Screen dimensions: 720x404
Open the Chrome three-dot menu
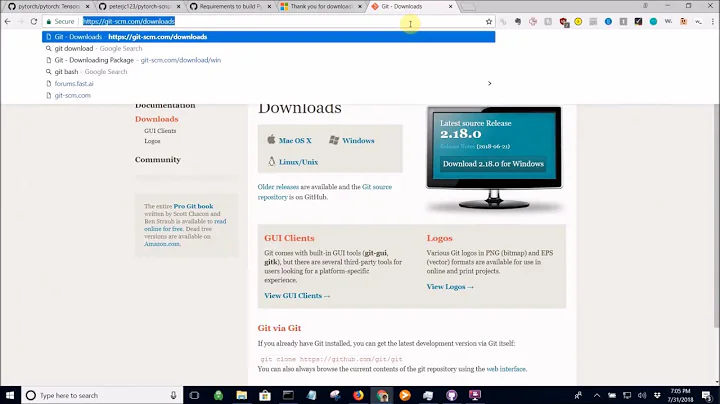[x=713, y=21]
